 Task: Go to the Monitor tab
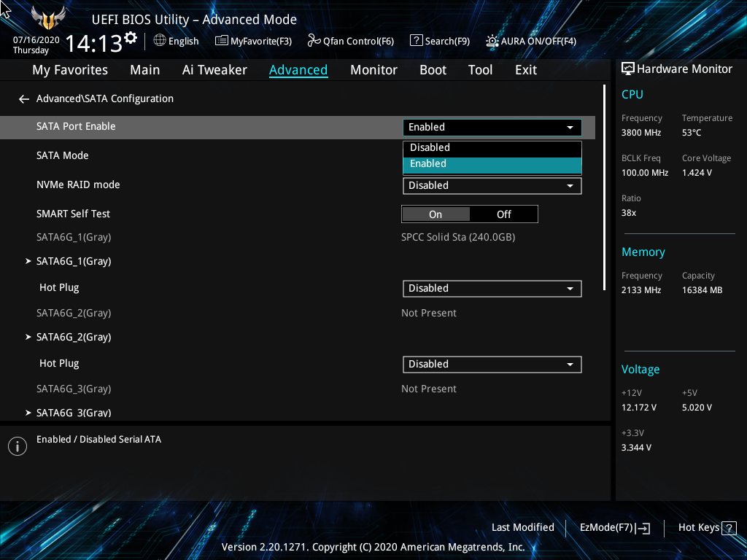[x=373, y=70]
